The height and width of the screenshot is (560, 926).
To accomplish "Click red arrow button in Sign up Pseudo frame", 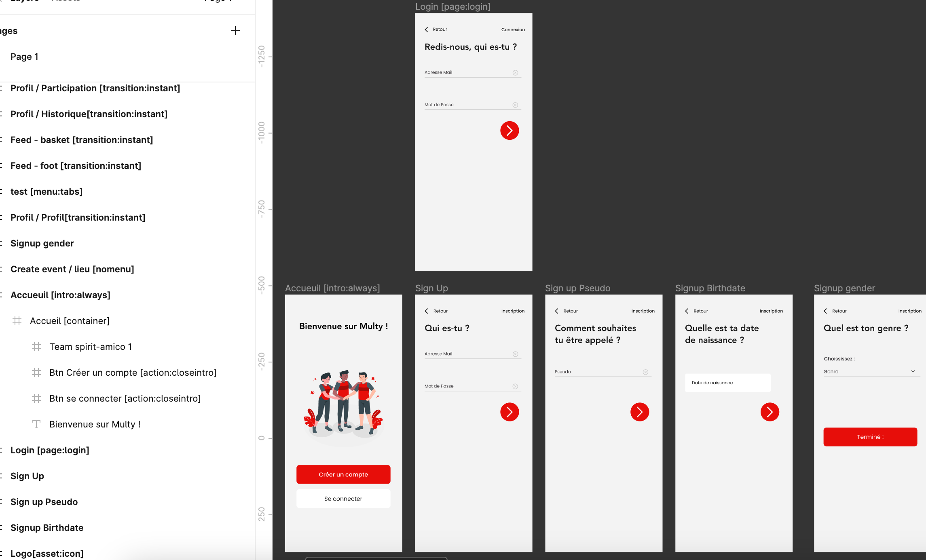I will click(640, 412).
